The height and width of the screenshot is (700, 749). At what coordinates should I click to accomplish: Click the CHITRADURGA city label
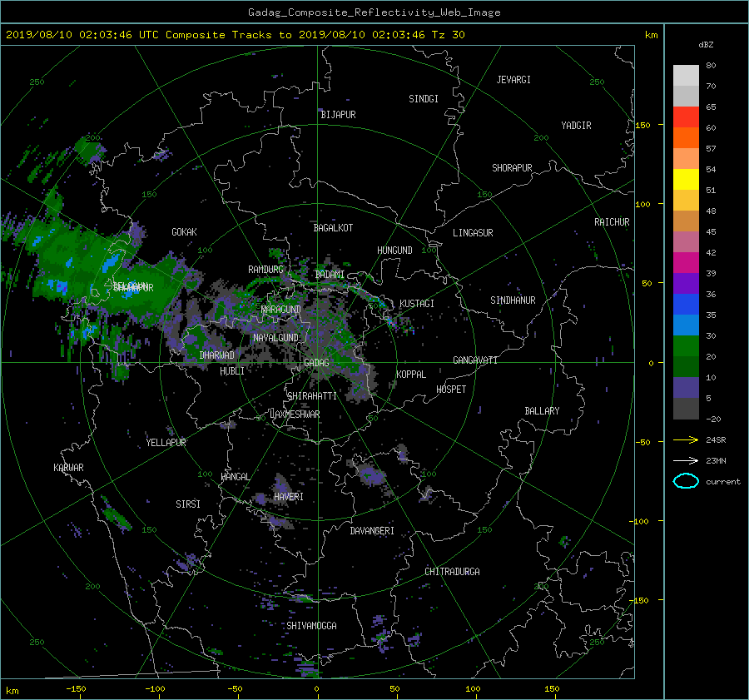pyautogui.click(x=452, y=572)
